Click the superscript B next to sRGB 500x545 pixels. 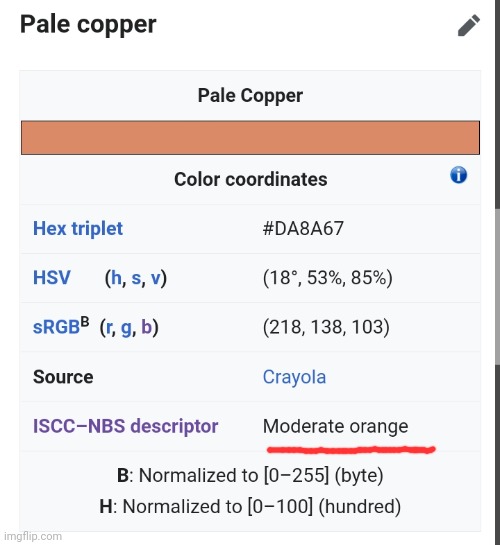tap(85, 322)
